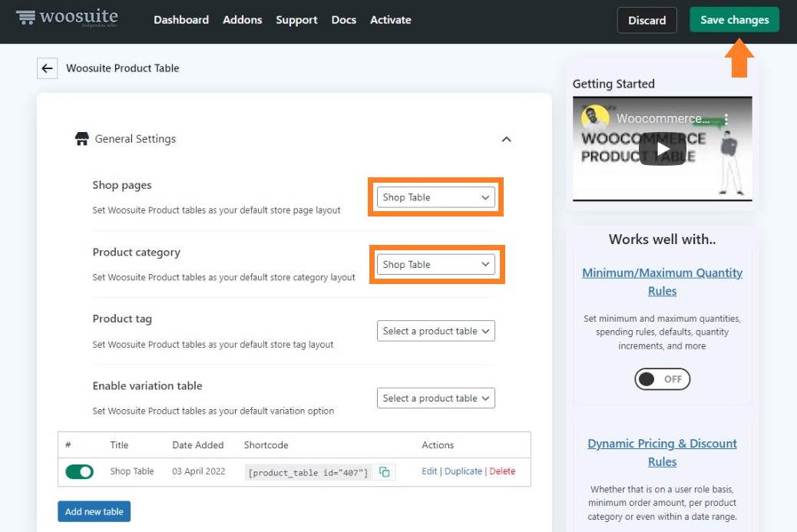Click the Date Added column header
Image resolution: width=797 pixels, height=532 pixels.
tap(198, 445)
